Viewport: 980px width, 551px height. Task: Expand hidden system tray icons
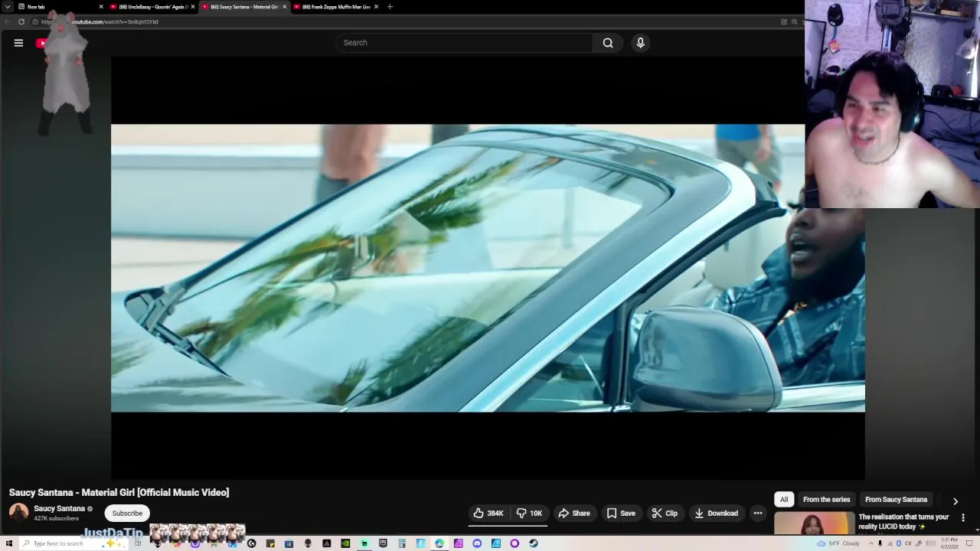coord(871,543)
